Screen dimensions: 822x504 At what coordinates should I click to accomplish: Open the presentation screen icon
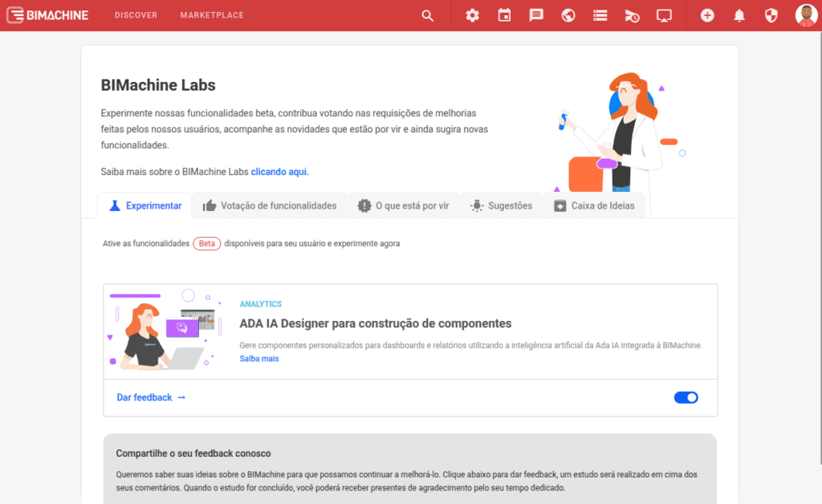pos(664,15)
